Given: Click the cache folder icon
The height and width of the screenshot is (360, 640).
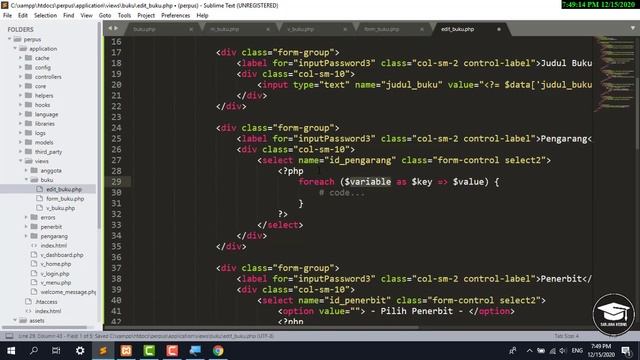Looking at the screenshot, I should (x=29, y=58).
